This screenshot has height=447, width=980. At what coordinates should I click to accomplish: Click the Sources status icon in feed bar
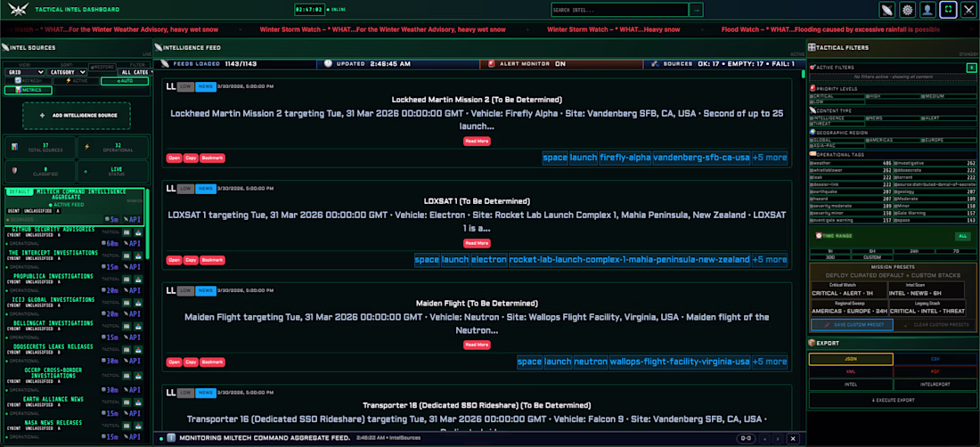click(x=655, y=64)
